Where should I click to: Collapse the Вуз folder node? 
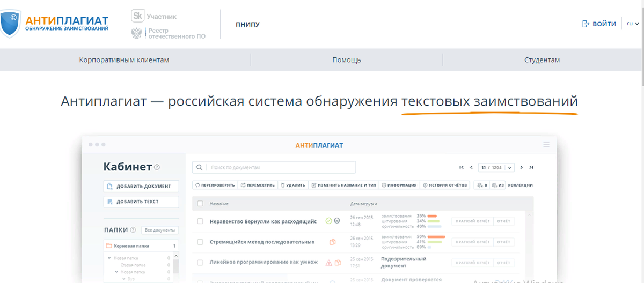123,278
